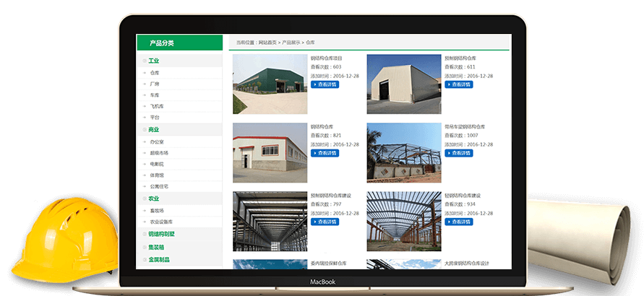Screen dimensions: 644x296
Task: Click the arrow icon next to 体育馆
Action: (145, 175)
